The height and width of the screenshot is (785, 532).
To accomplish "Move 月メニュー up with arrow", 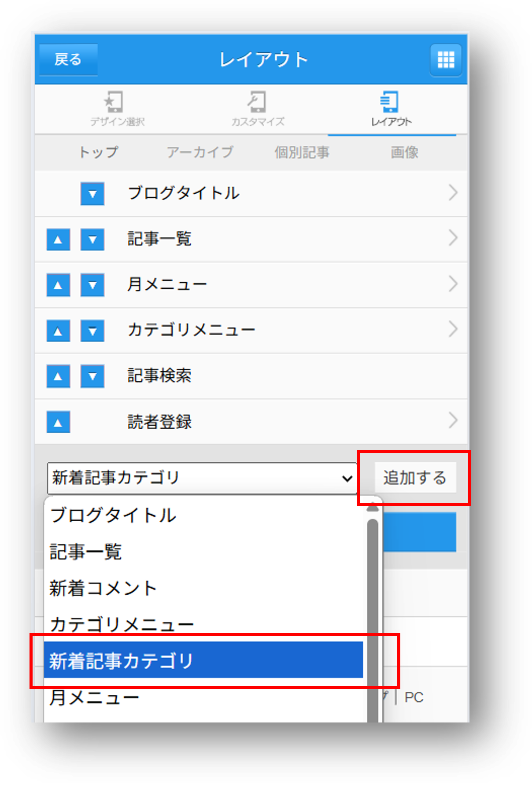I will pyautogui.click(x=58, y=285).
